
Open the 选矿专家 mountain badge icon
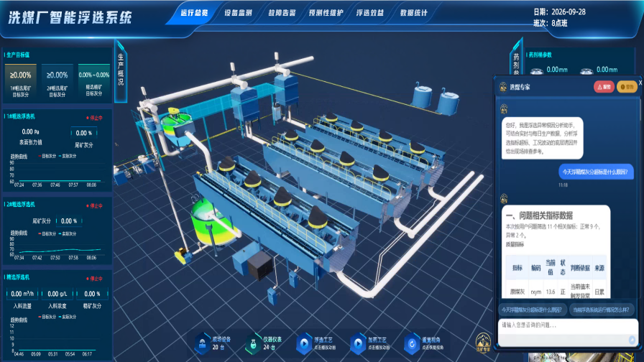click(x=483, y=343)
